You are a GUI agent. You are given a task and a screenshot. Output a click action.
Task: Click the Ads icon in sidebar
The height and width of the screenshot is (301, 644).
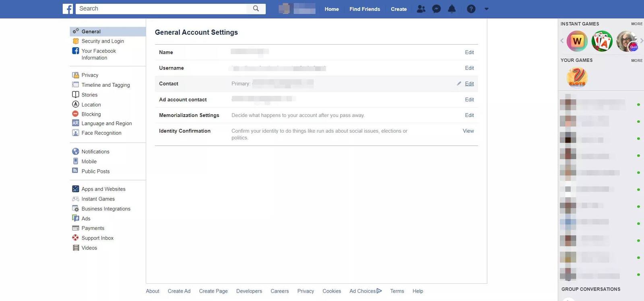[x=75, y=218]
